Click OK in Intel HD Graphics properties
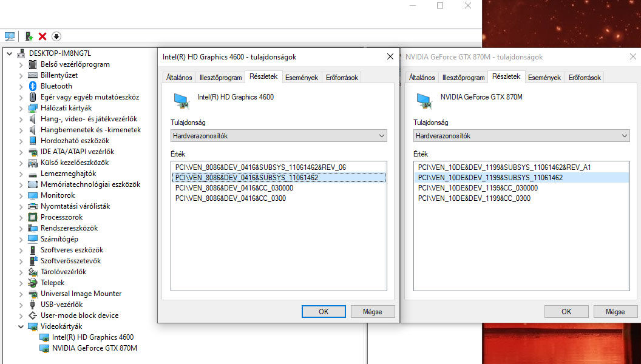 point(324,312)
